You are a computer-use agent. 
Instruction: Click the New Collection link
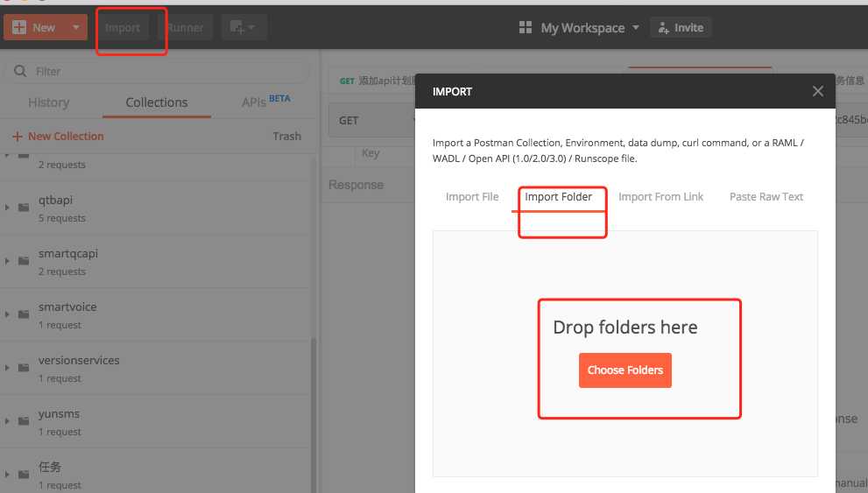[58, 136]
